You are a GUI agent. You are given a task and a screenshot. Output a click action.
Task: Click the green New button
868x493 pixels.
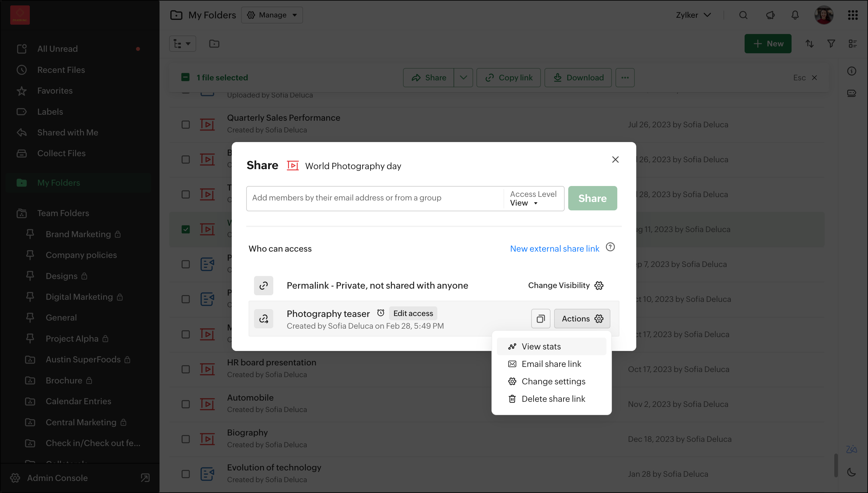[768, 44]
